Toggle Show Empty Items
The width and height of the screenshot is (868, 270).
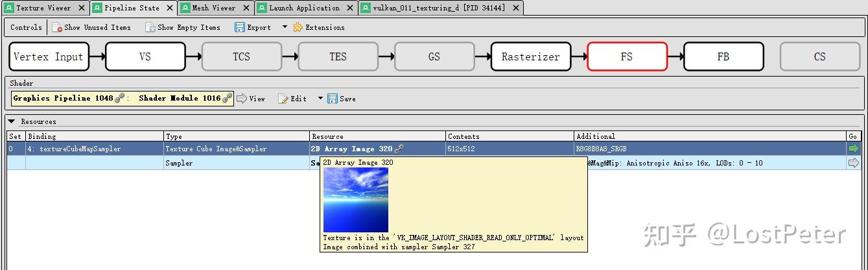[x=183, y=27]
